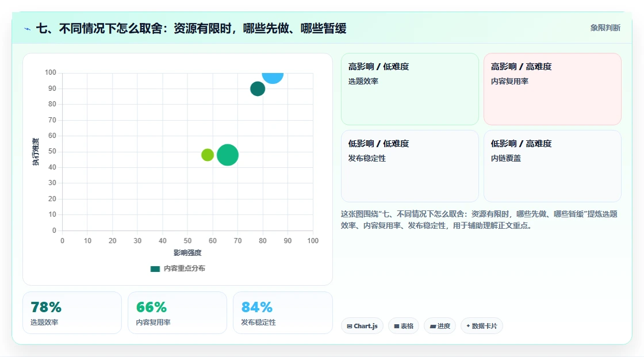Select the dark teal bubble near 90
The height and width of the screenshot is (357, 644).
(x=258, y=89)
